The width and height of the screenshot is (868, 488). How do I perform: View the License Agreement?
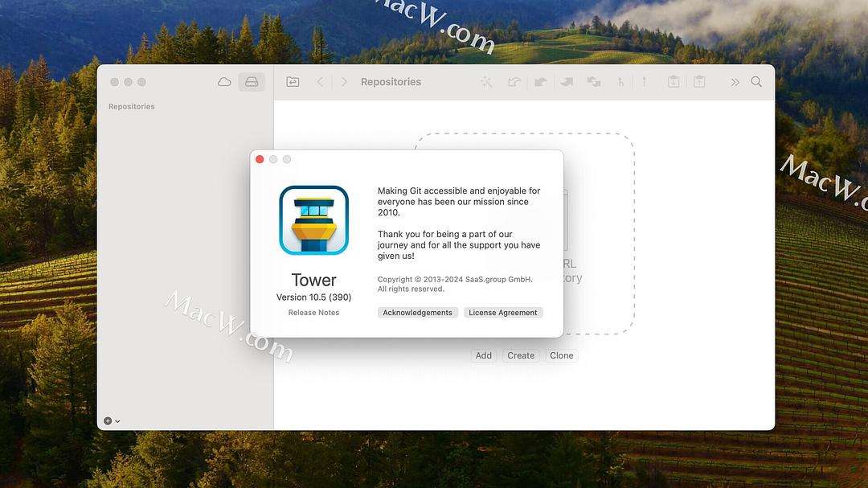503,313
